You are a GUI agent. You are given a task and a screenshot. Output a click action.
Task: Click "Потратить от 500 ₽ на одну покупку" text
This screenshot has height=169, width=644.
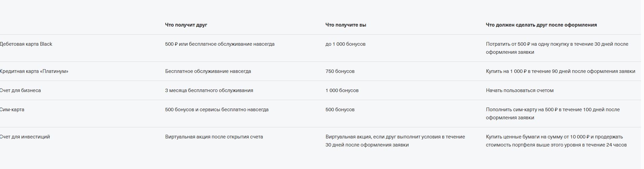[x=527, y=44]
